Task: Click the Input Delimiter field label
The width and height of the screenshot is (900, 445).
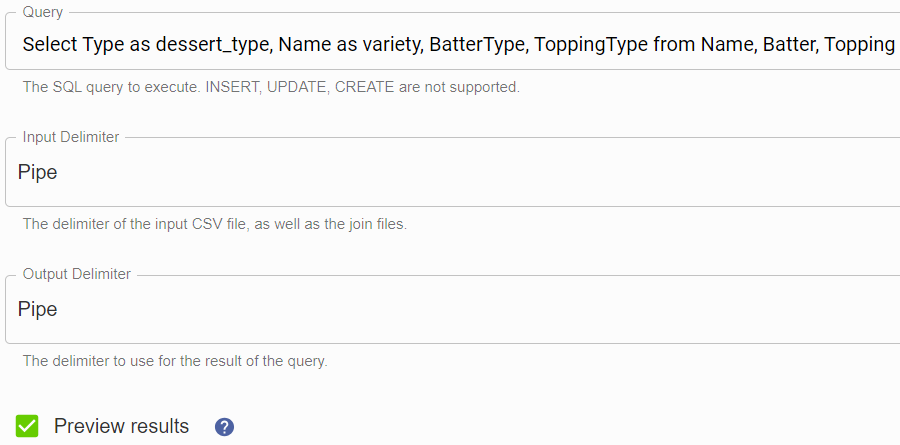Action: (x=71, y=137)
